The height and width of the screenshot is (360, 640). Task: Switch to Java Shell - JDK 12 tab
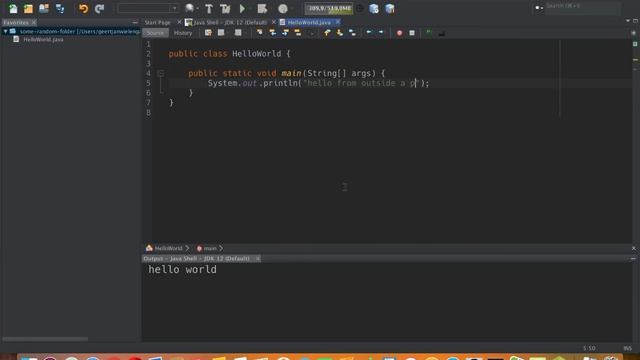tap(229, 22)
